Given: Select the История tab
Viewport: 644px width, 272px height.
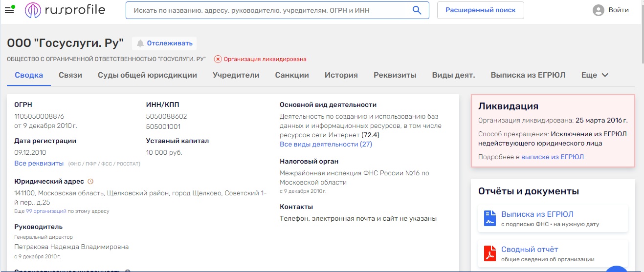Looking at the screenshot, I should (341, 75).
